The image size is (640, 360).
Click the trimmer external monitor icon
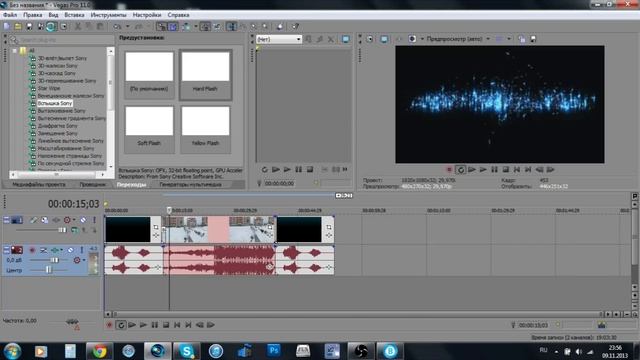(x=346, y=39)
